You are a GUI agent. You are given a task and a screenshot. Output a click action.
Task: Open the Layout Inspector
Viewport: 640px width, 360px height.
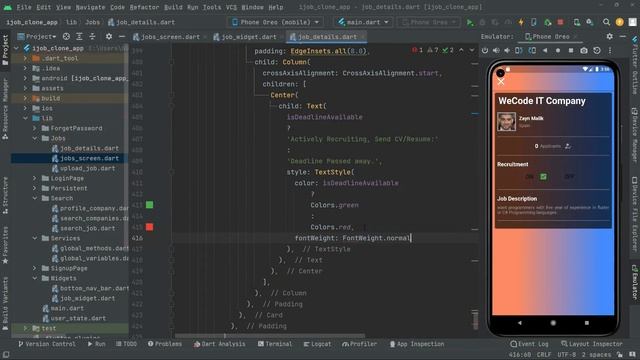[x=592, y=344]
